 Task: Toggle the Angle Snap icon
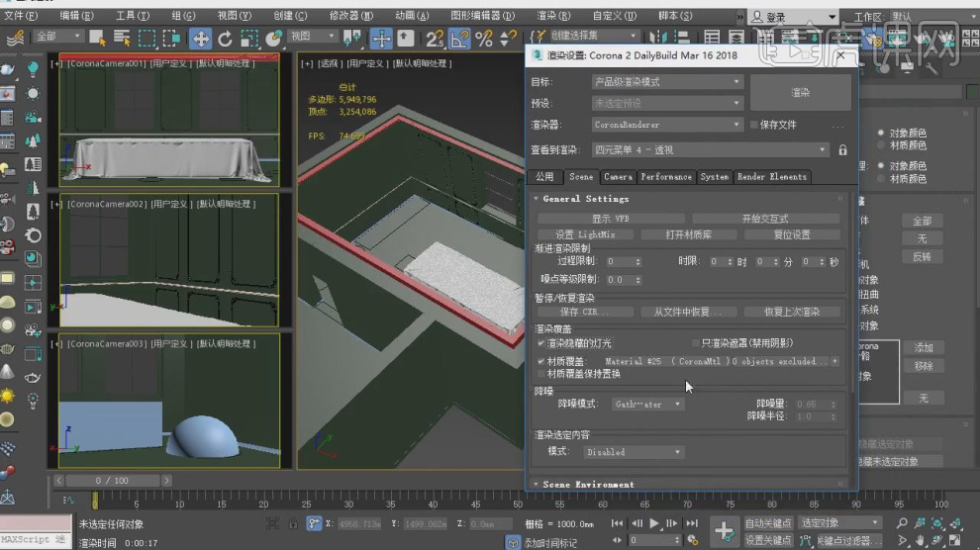tap(459, 38)
